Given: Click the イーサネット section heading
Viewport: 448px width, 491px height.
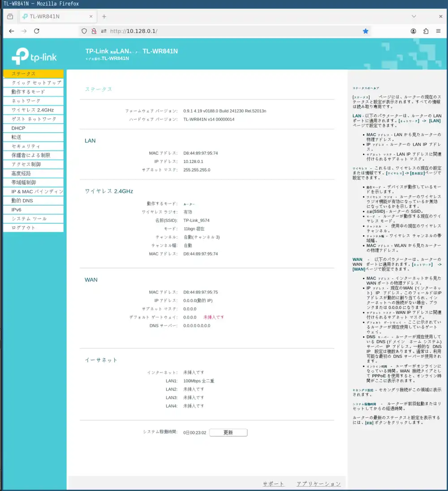Looking at the screenshot, I should coord(101,360).
